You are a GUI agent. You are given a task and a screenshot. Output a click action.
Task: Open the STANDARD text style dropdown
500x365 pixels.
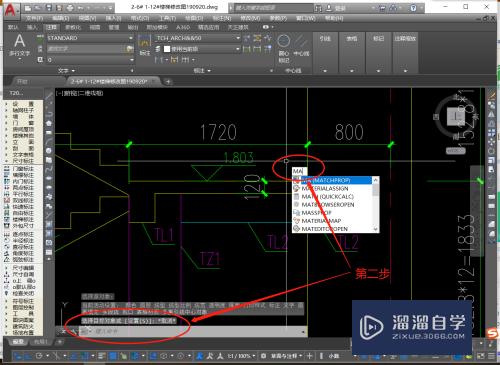(90, 38)
